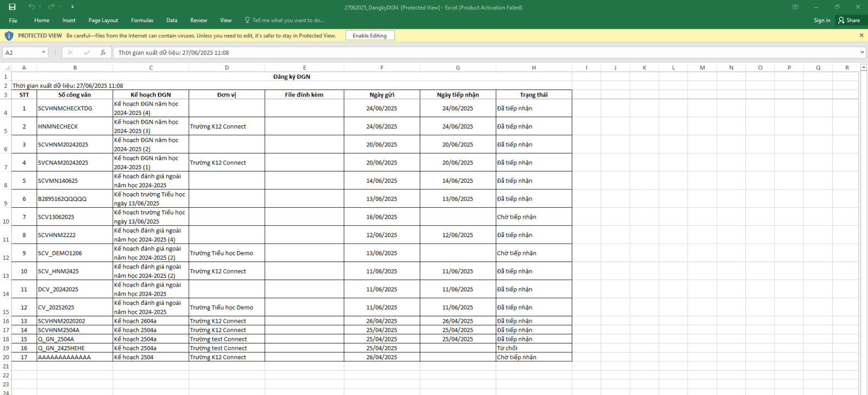The height and width of the screenshot is (395, 868).
Task: Dismiss the Protected View message bar
Action: pos(861,36)
